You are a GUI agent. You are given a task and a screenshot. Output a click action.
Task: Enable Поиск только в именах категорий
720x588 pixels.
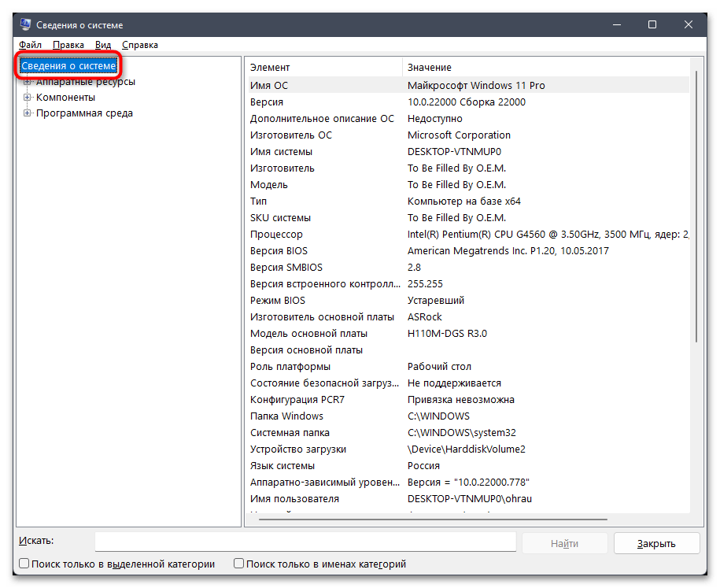(x=238, y=563)
